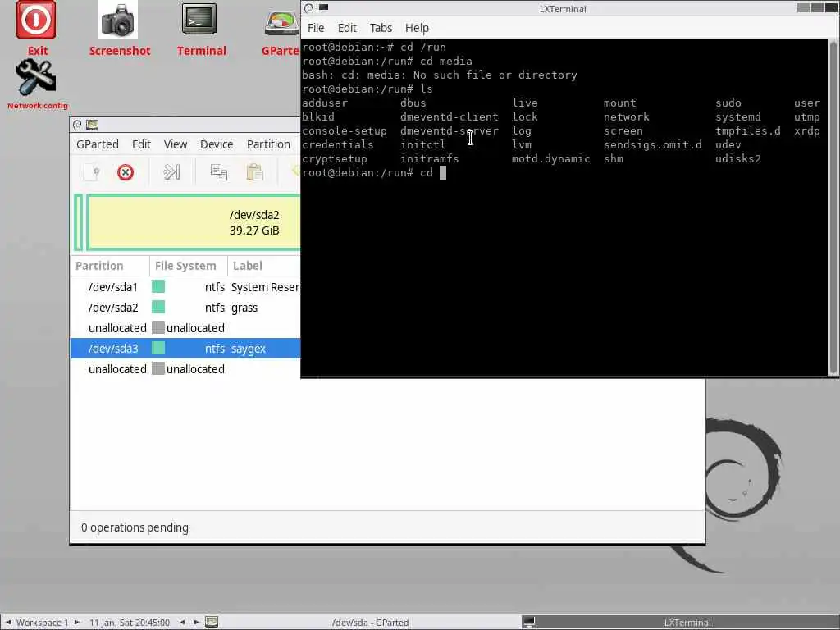840x630 pixels.
Task: Launch the Screenshot camera icon
Action: point(118,21)
